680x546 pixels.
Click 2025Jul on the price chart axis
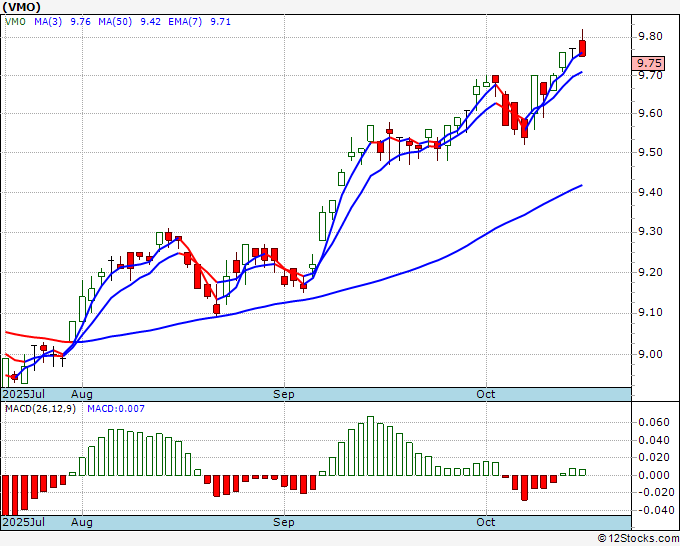click(x=24, y=394)
